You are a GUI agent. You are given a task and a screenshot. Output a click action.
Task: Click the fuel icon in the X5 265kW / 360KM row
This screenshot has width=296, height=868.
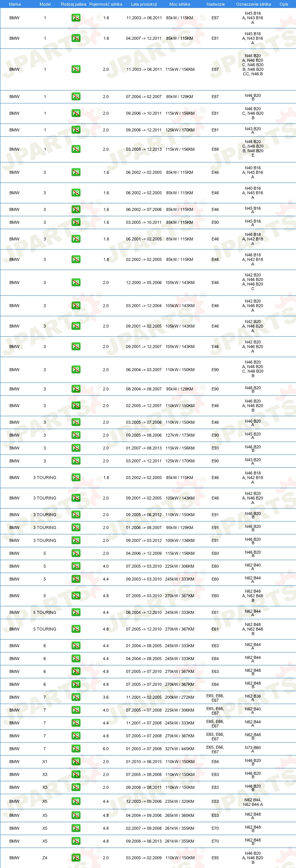(76, 815)
